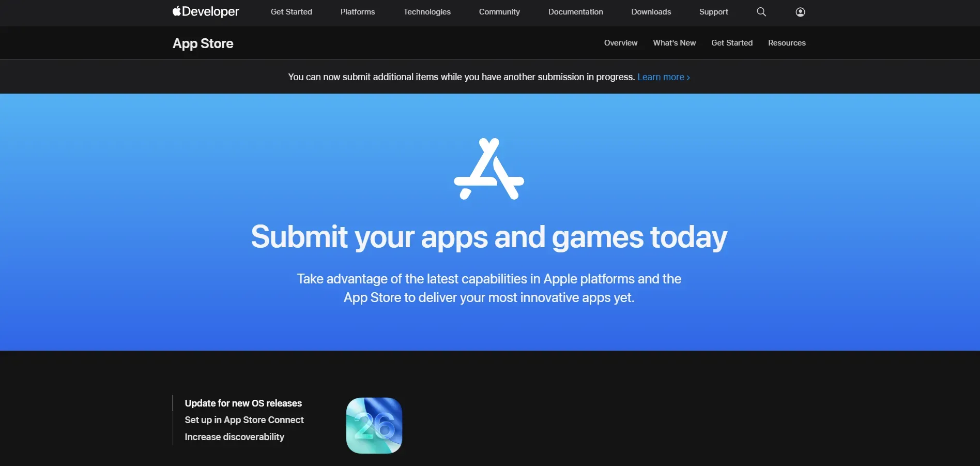Open the Downloads page
Viewport: 980px width, 466px height.
point(651,11)
